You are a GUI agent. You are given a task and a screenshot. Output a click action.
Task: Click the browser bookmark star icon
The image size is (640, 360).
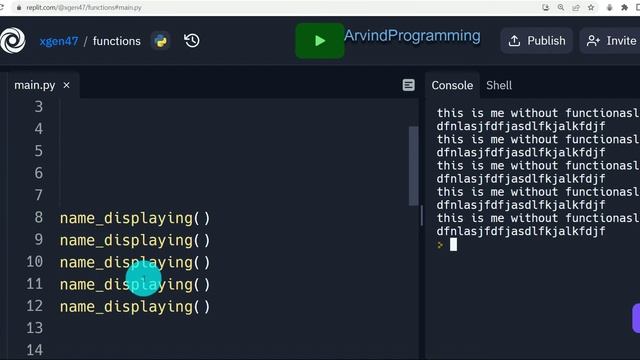[591, 7]
